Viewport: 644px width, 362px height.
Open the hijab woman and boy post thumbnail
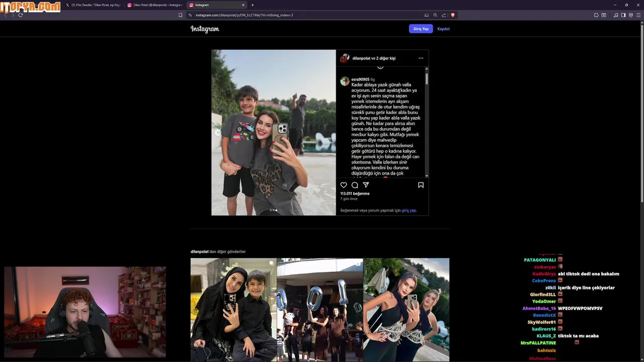(x=233, y=310)
